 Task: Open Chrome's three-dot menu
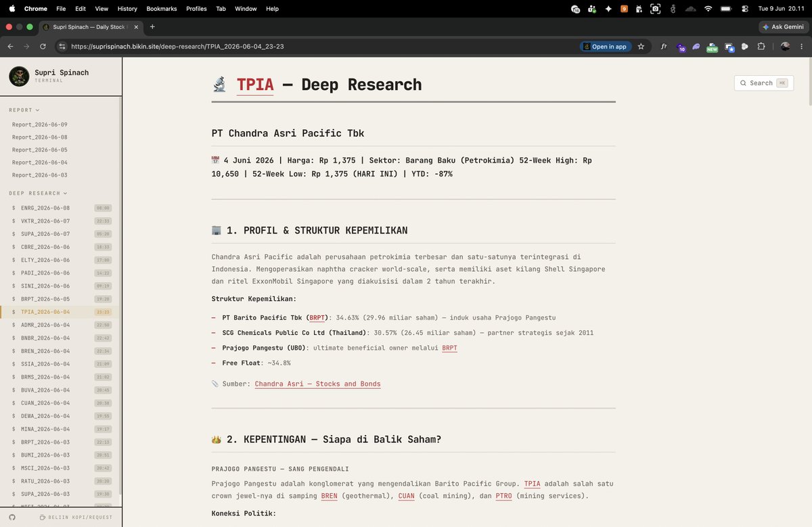[803, 47]
